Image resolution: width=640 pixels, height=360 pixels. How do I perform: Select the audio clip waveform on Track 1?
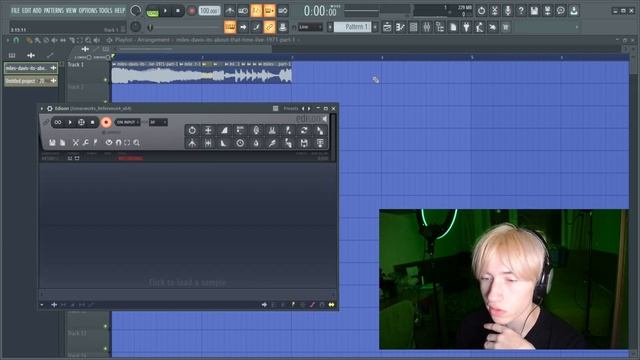[x=202, y=76]
